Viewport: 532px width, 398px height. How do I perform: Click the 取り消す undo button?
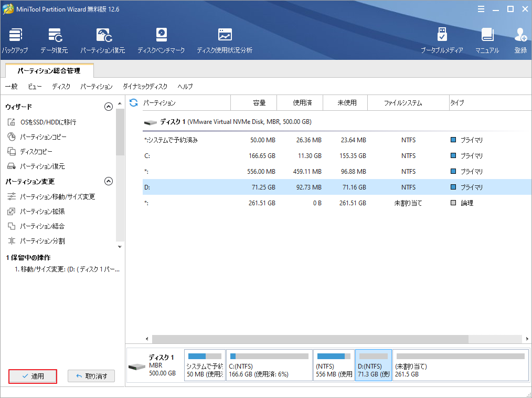91,376
